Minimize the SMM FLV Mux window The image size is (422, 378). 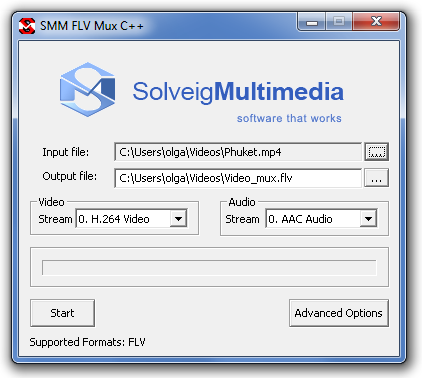pos(312,22)
